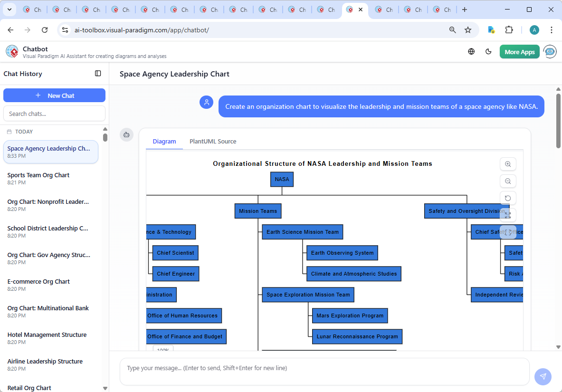Click the globe language icon in the header
The height and width of the screenshot is (392, 562).
click(471, 51)
